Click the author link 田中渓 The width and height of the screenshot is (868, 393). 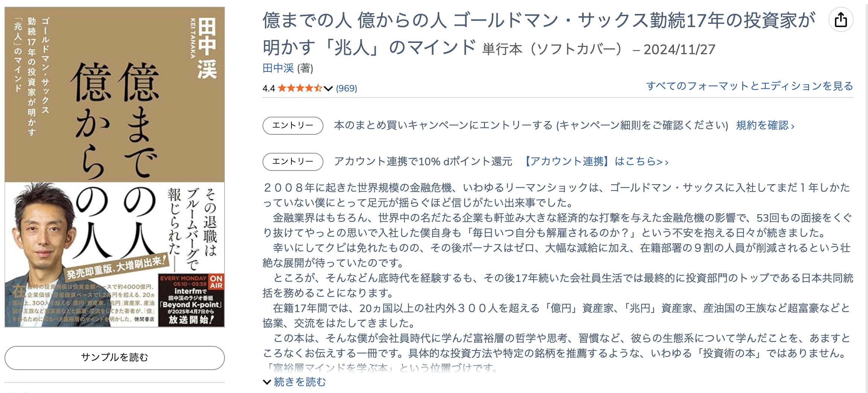[278, 68]
